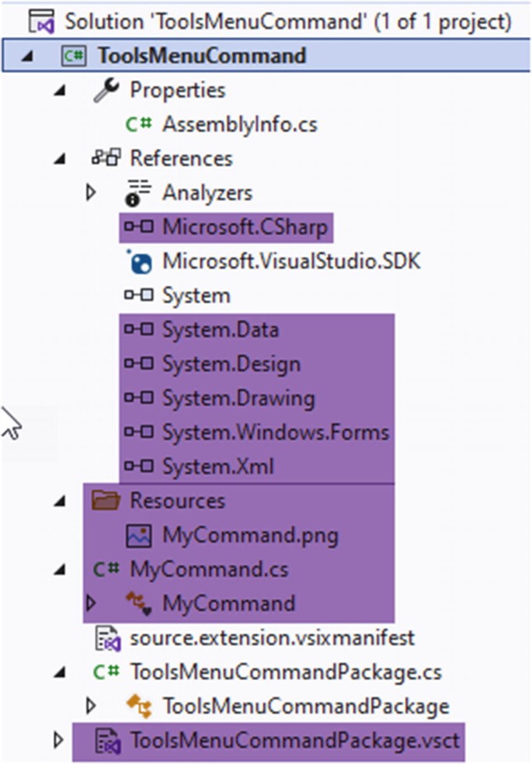Expand the Analyzers node
The height and width of the screenshot is (764, 532).
point(92,193)
